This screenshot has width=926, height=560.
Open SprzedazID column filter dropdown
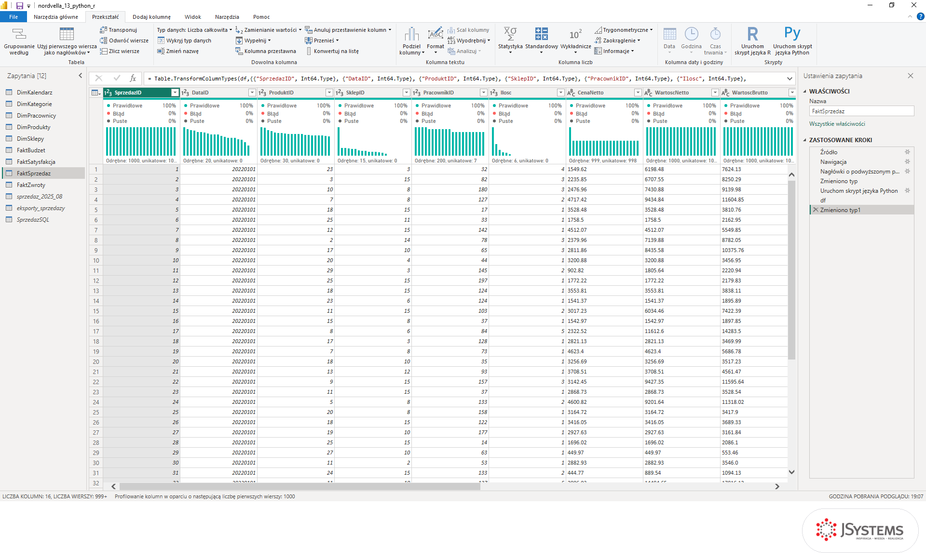[x=175, y=93]
